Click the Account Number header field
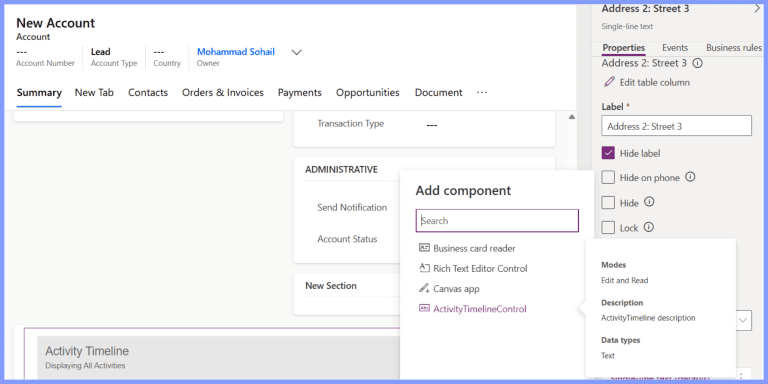This screenshot has width=768, height=384. pyautogui.click(x=45, y=57)
